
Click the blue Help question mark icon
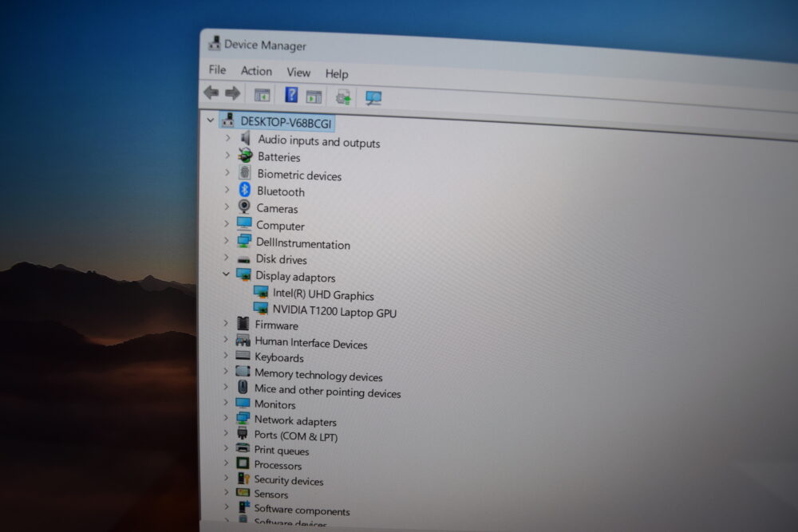pyautogui.click(x=291, y=95)
